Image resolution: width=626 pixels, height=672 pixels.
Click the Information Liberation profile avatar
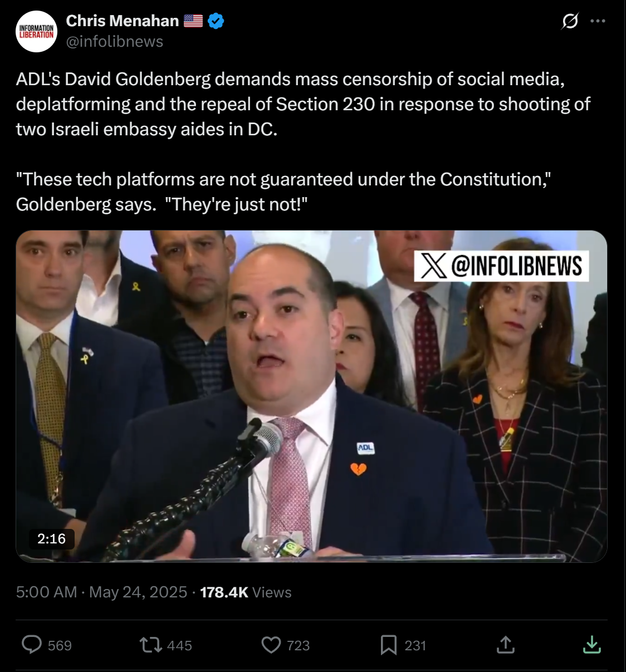(x=36, y=31)
